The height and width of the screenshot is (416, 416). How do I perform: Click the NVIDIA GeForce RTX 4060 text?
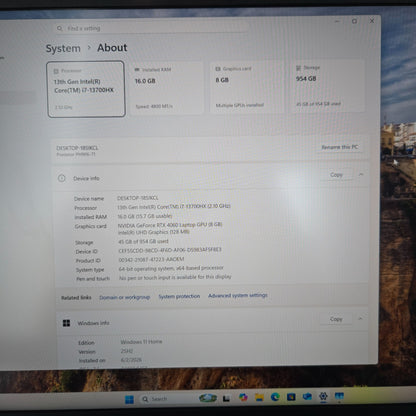(170, 225)
